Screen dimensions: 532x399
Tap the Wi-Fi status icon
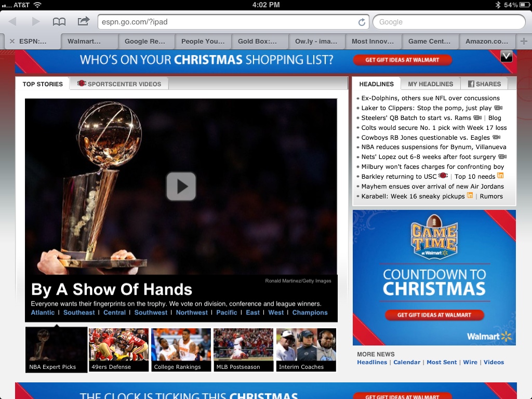37,5
